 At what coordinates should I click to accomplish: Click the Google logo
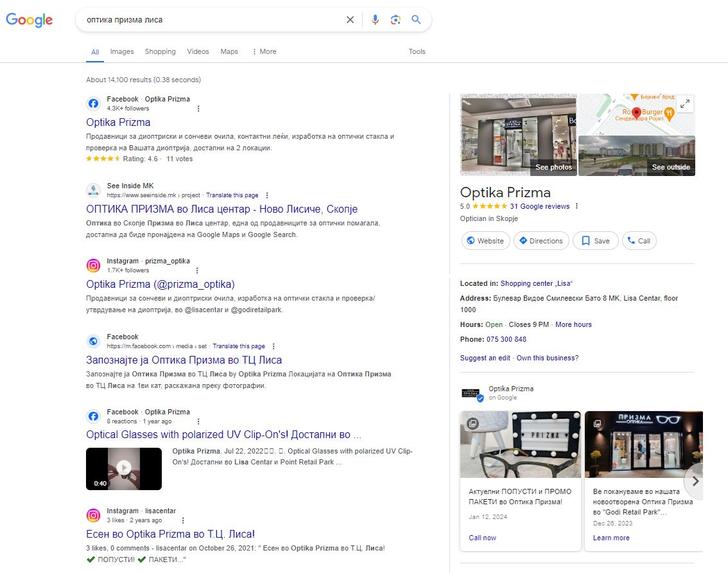click(x=29, y=20)
